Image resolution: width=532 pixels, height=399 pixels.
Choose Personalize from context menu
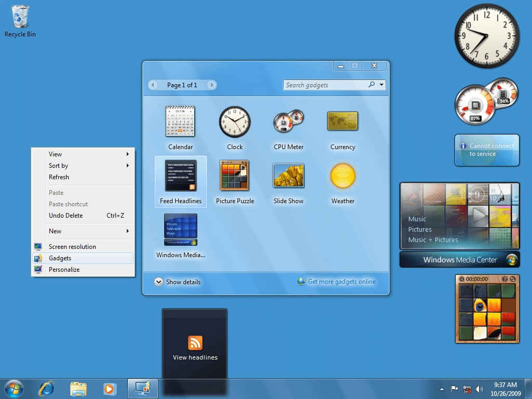point(83,270)
